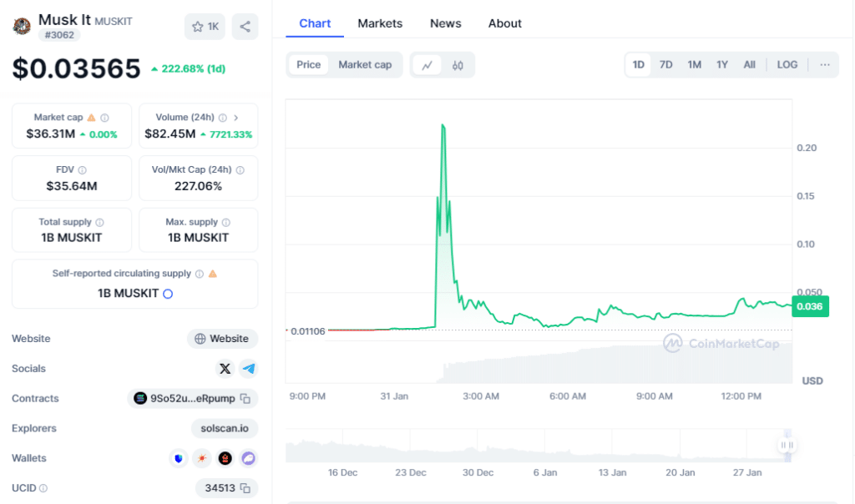Select the All time range

[x=750, y=65]
